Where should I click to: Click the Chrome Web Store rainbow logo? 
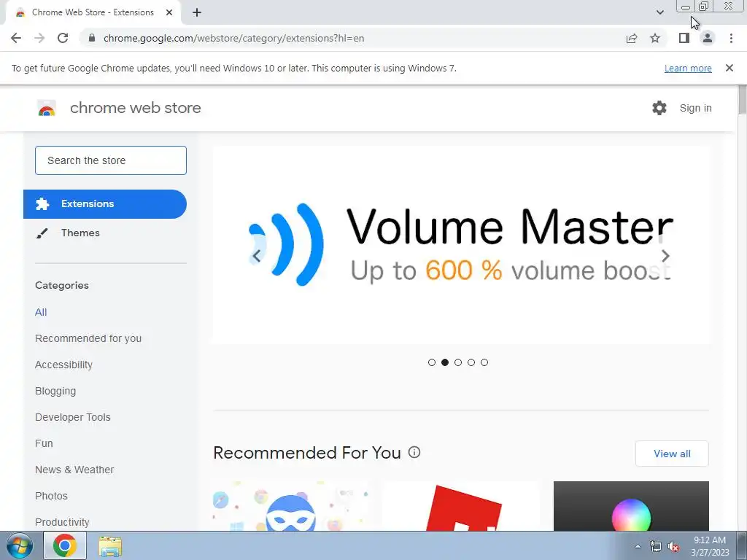click(x=47, y=108)
